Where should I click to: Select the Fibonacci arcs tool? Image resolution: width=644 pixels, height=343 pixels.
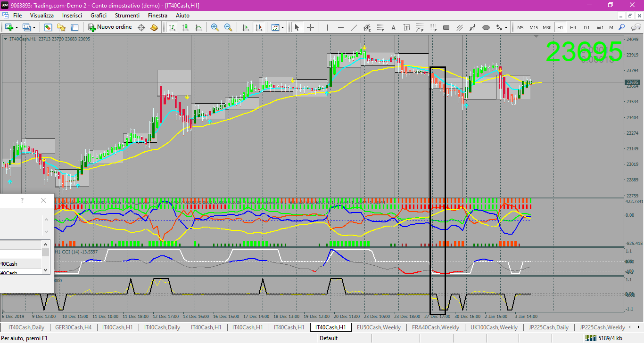pos(420,27)
